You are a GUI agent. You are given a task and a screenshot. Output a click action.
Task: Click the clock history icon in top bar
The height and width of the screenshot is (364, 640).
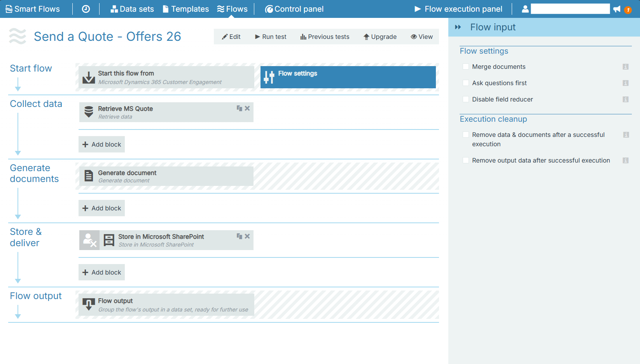pyautogui.click(x=86, y=9)
